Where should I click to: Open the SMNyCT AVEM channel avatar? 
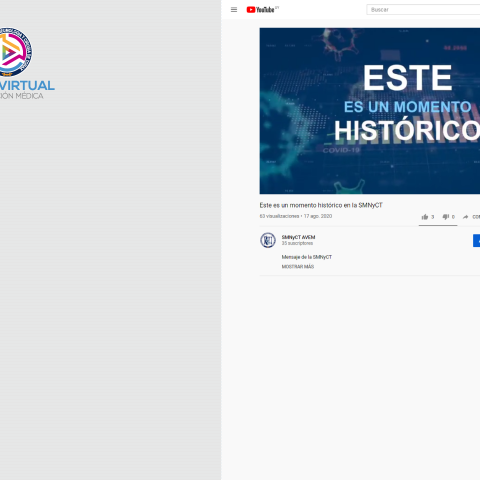tap(268, 240)
